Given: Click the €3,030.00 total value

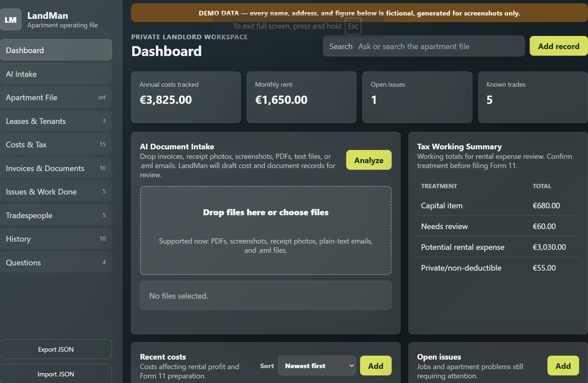Looking at the screenshot, I should (549, 247).
